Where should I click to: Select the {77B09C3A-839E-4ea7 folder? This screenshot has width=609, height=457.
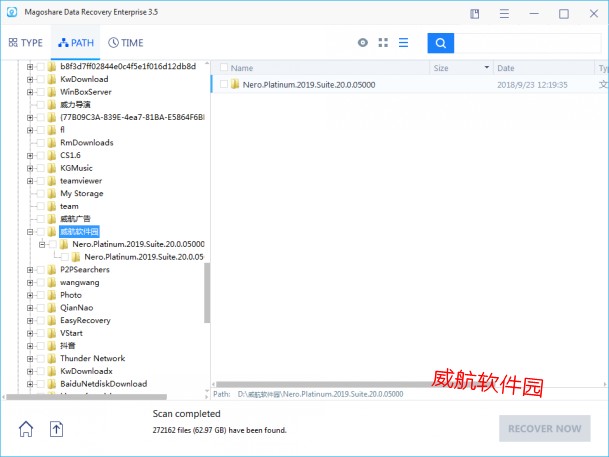pos(132,117)
